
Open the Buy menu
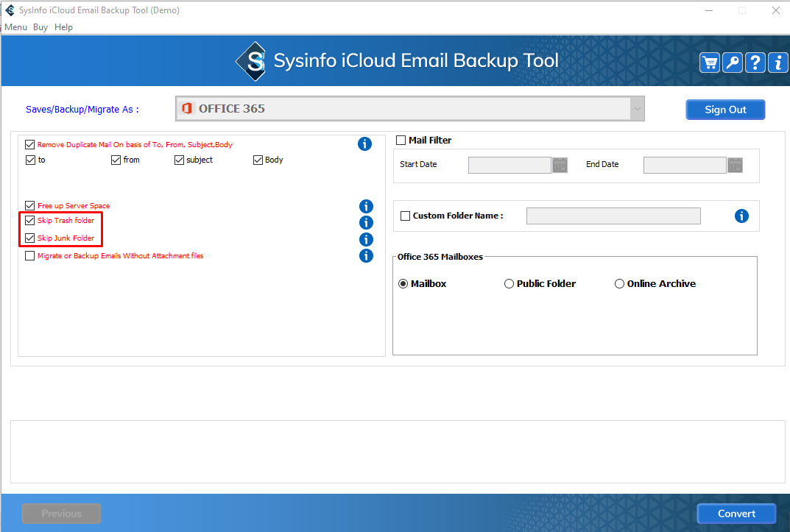40,27
